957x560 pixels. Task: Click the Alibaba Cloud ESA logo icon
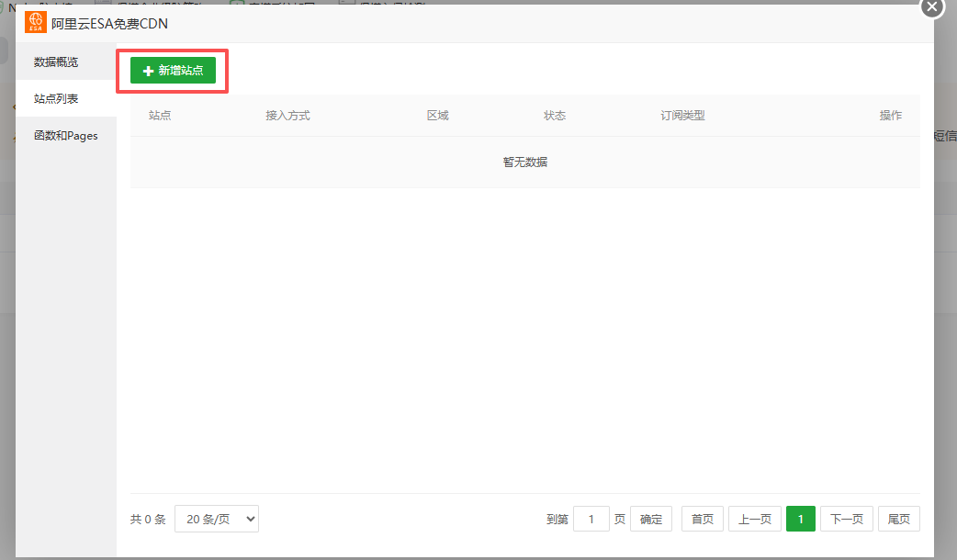[36, 22]
